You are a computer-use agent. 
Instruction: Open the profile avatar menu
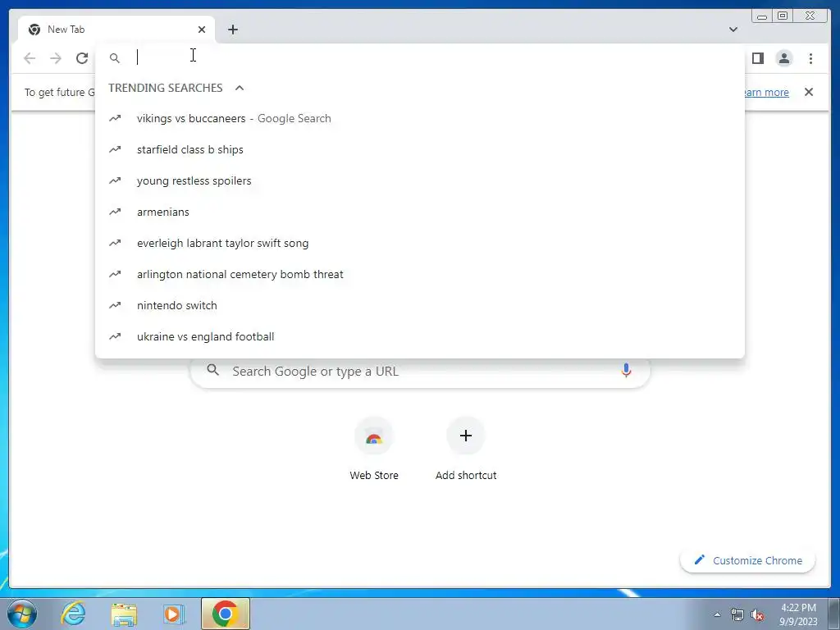click(x=783, y=58)
